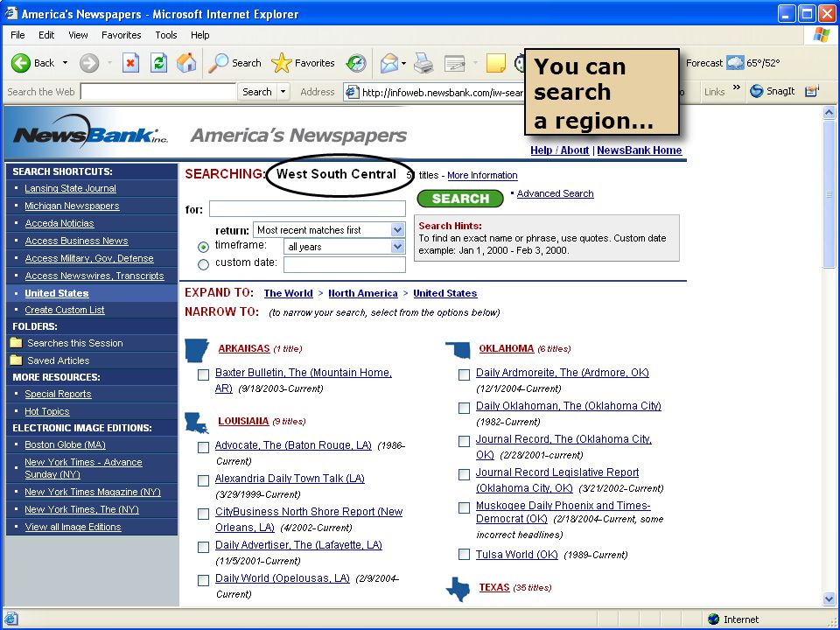Open Search the Web dropdown arrow
Image resolution: width=840 pixels, height=630 pixels.
[x=283, y=92]
